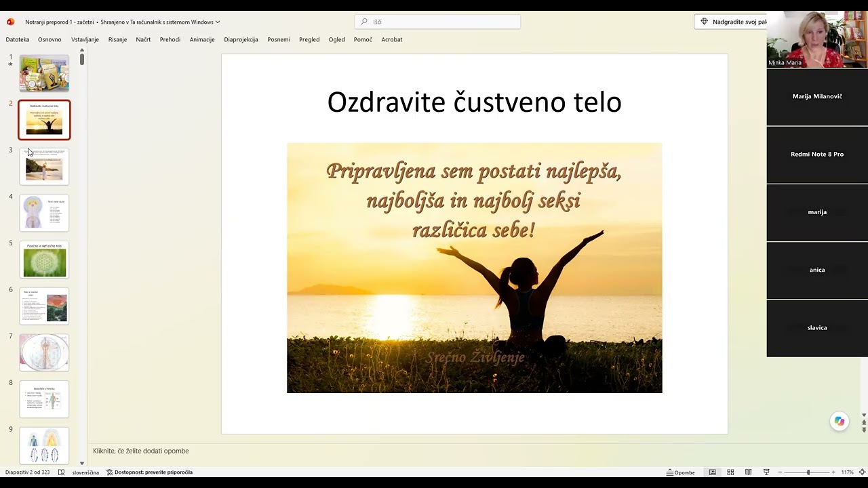Click the Nadgradite svoj paket button
868x488 pixels.
point(731,22)
